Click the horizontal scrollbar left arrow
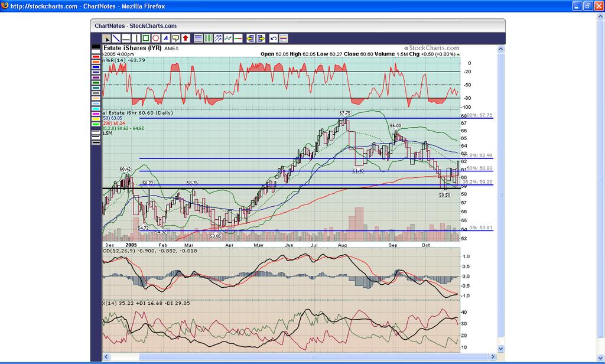605x364 pixels. click(106, 357)
